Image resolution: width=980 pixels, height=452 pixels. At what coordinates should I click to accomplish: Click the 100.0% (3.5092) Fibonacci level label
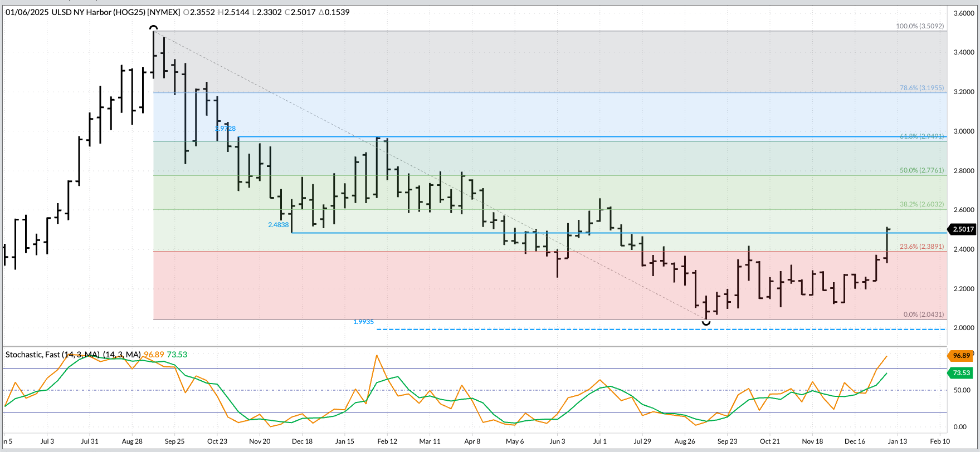click(x=919, y=26)
